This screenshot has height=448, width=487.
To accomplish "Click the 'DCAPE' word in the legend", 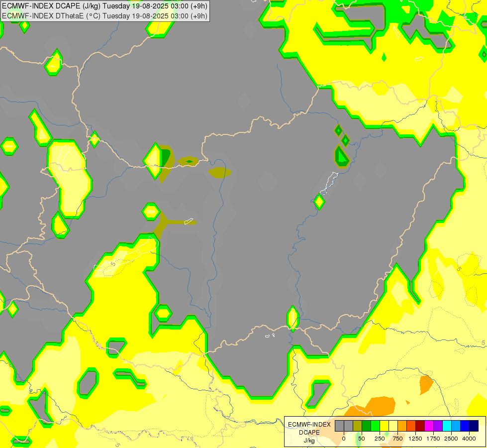I will click(309, 433).
